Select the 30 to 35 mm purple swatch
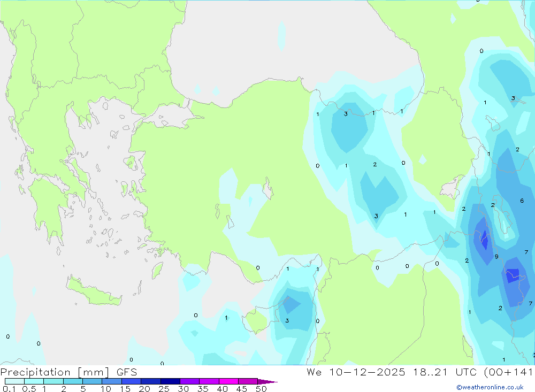This screenshot has width=535, height=392. point(190,381)
